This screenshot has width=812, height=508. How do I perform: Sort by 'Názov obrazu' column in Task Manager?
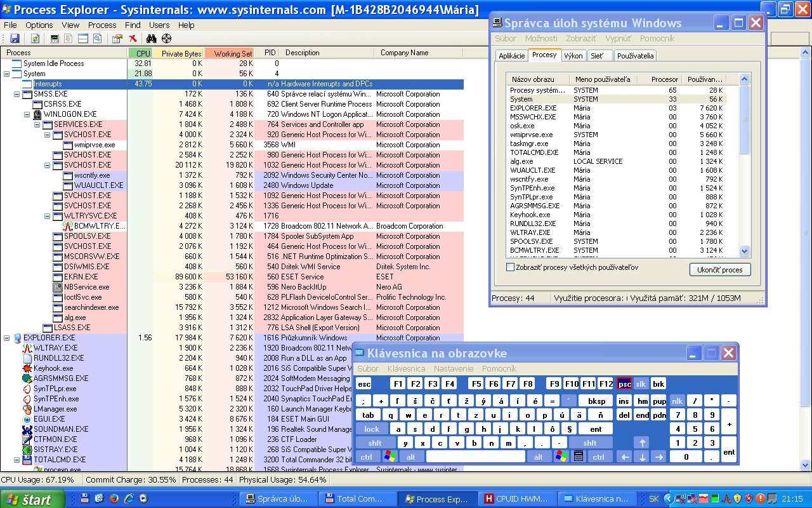[538, 79]
